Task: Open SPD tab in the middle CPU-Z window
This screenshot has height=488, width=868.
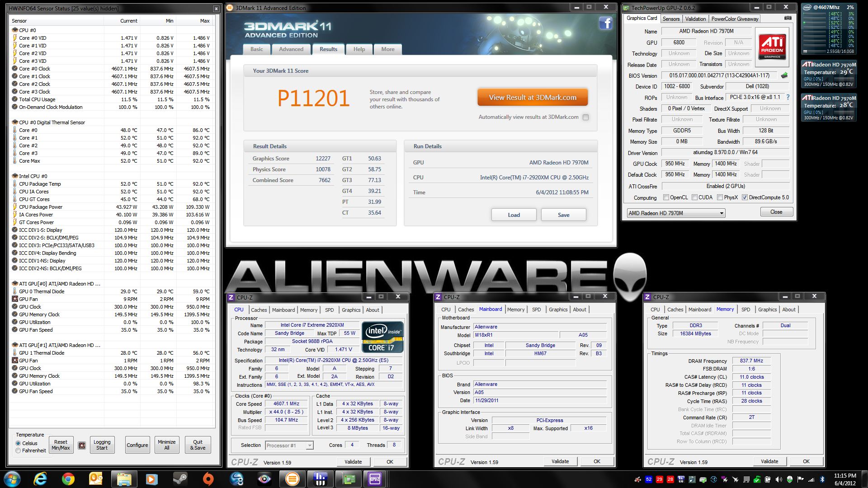Action: click(536, 310)
